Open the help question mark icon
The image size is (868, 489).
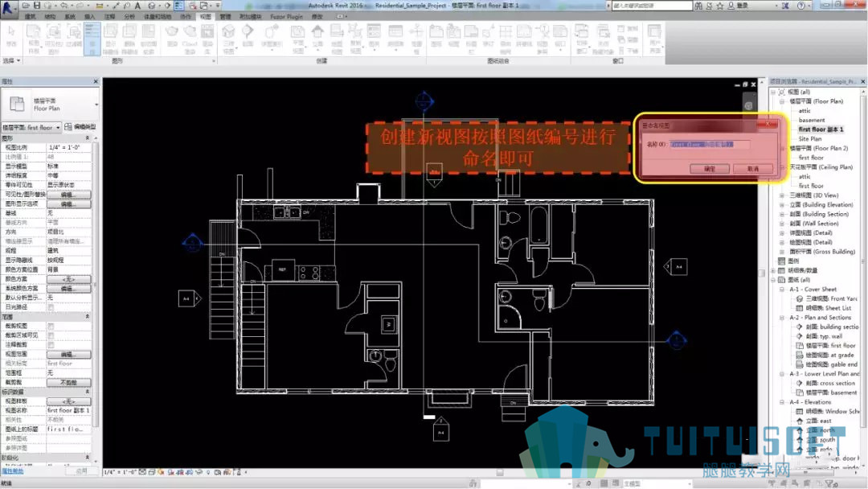point(800,6)
